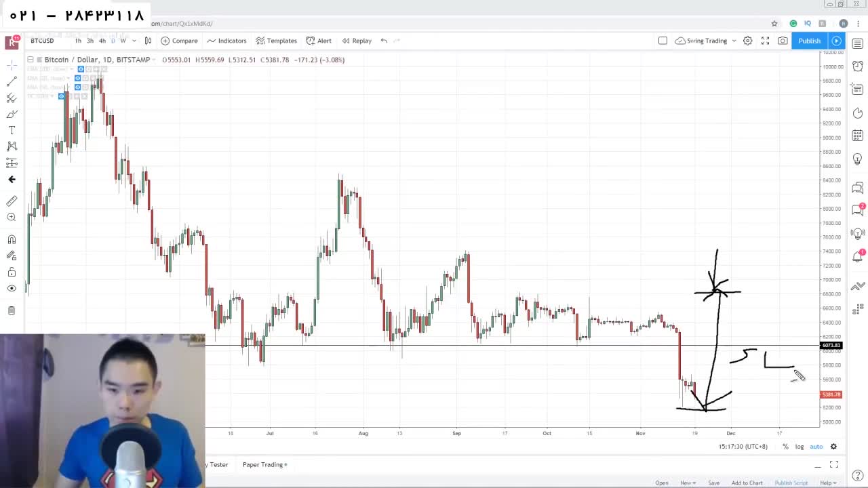
Task: Open the data window panel icon
Action: coord(858,89)
